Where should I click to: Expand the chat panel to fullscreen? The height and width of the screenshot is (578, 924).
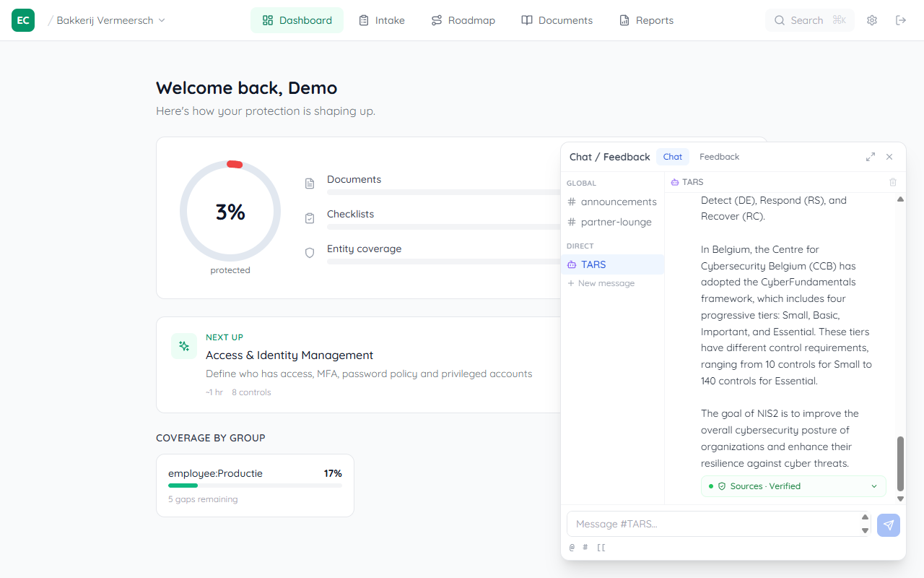point(871,157)
